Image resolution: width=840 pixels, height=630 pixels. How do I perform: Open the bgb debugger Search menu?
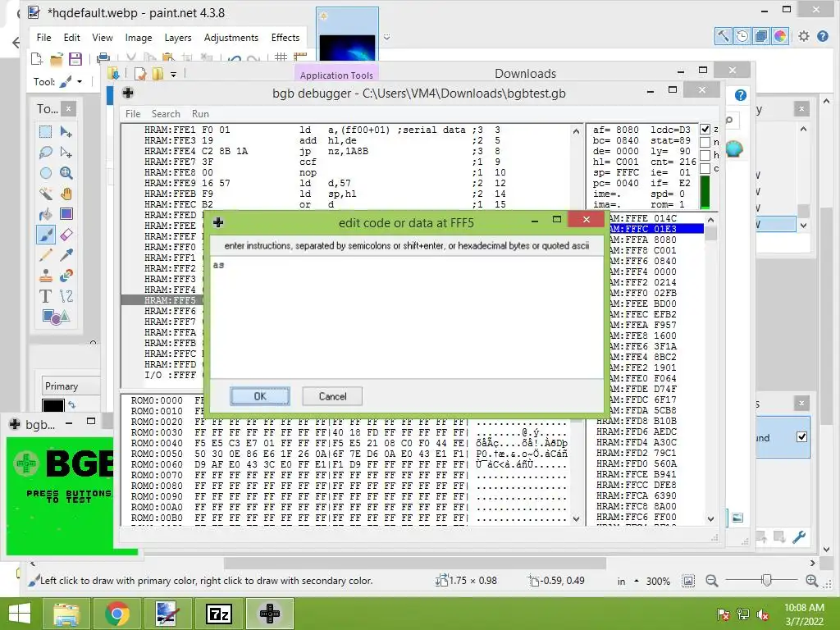[166, 113]
